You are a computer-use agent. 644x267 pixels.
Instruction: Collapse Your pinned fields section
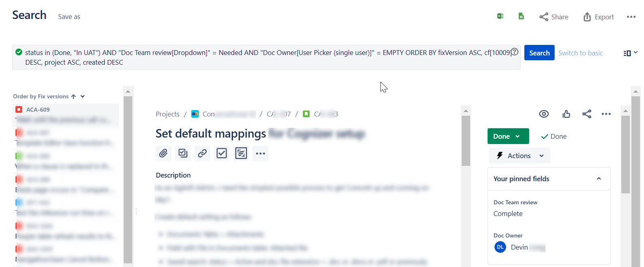pyautogui.click(x=599, y=179)
